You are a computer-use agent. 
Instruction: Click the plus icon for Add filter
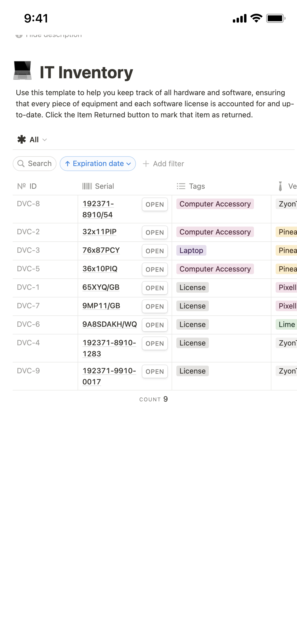point(146,164)
